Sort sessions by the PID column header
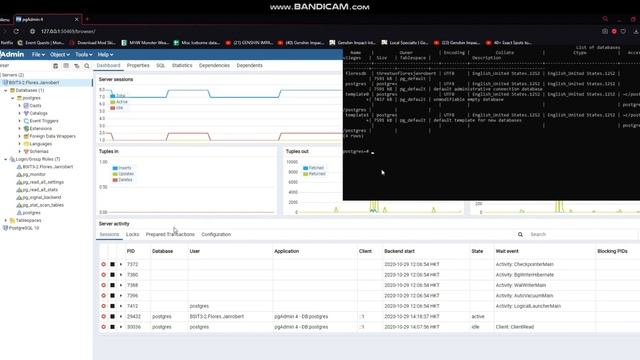This screenshot has height=360, width=640. [x=131, y=251]
